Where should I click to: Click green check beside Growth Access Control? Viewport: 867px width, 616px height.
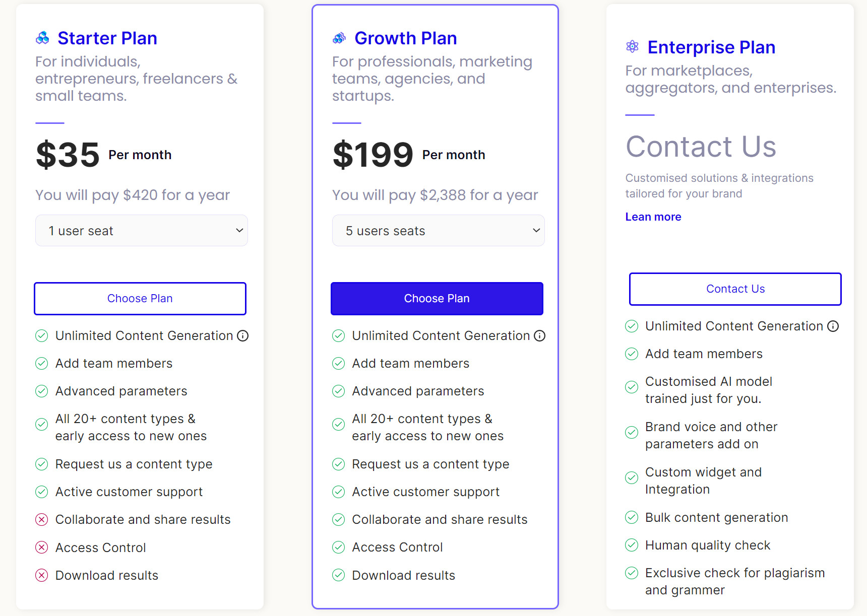tap(339, 547)
